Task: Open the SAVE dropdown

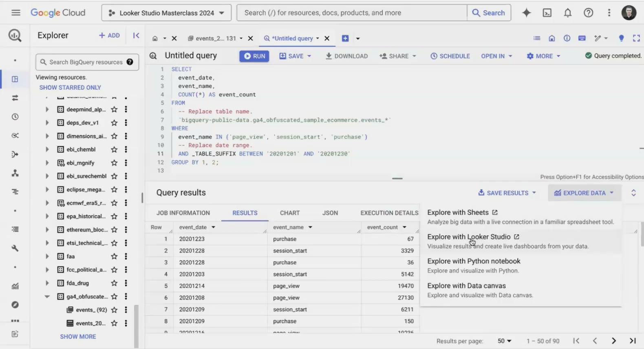Action: pos(295,56)
